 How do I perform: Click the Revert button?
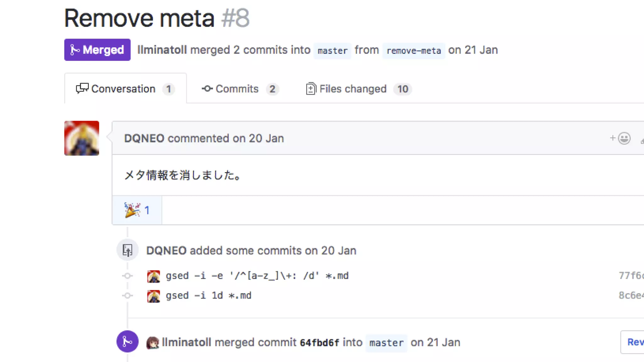tap(634, 342)
